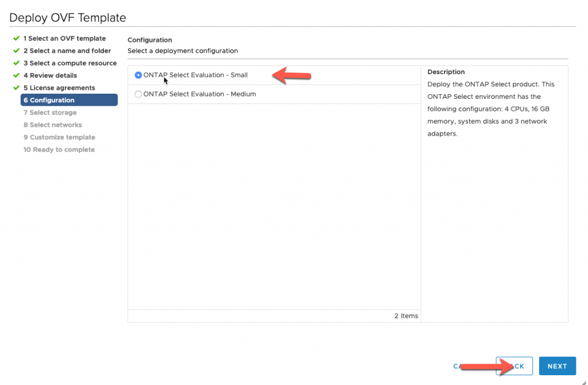Click the ONTAP Select Evaluation - Small label
This screenshot has height=385, width=588.
coord(195,75)
